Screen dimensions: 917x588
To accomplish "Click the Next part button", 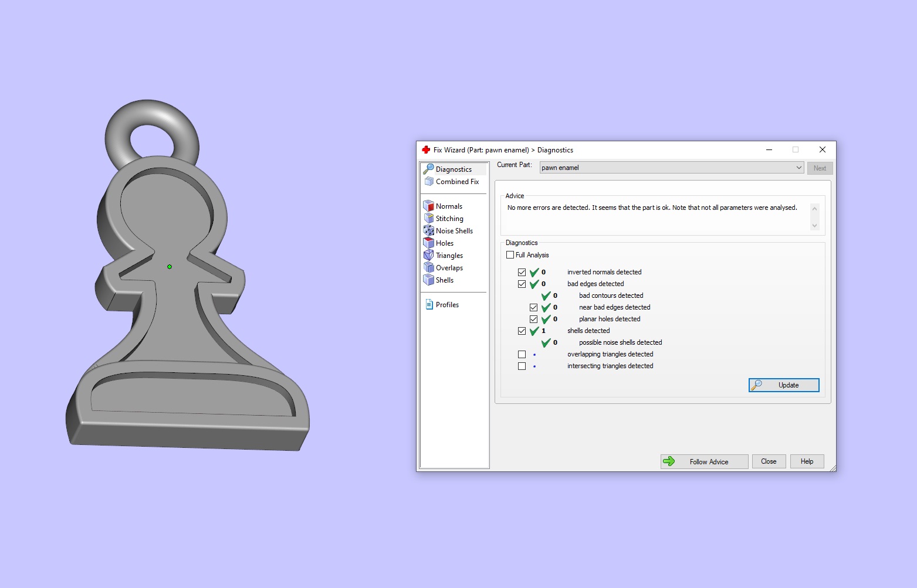I will 820,168.
